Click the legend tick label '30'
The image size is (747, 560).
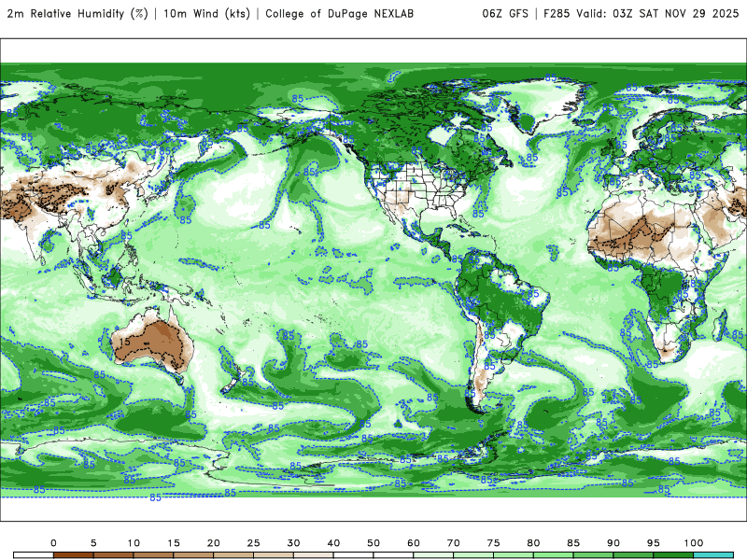293,543
